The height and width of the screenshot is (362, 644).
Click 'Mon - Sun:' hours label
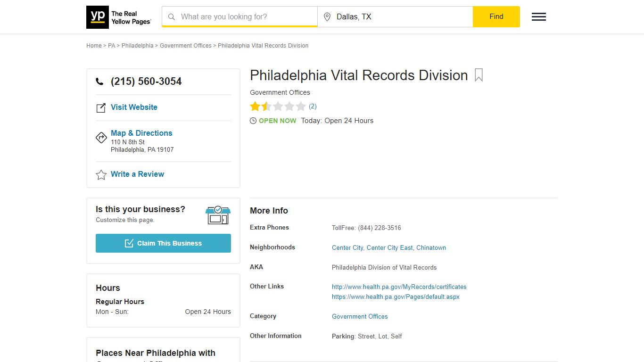click(112, 312)
